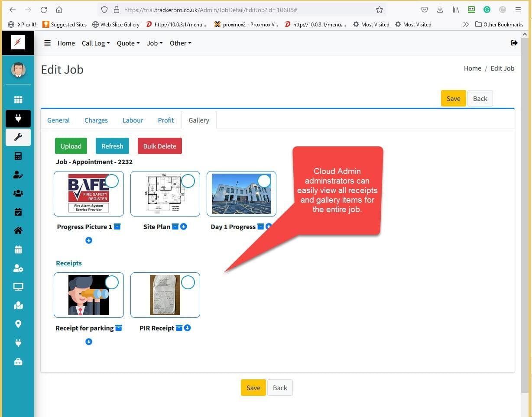Open the map location pin icon

coord(18,324)
